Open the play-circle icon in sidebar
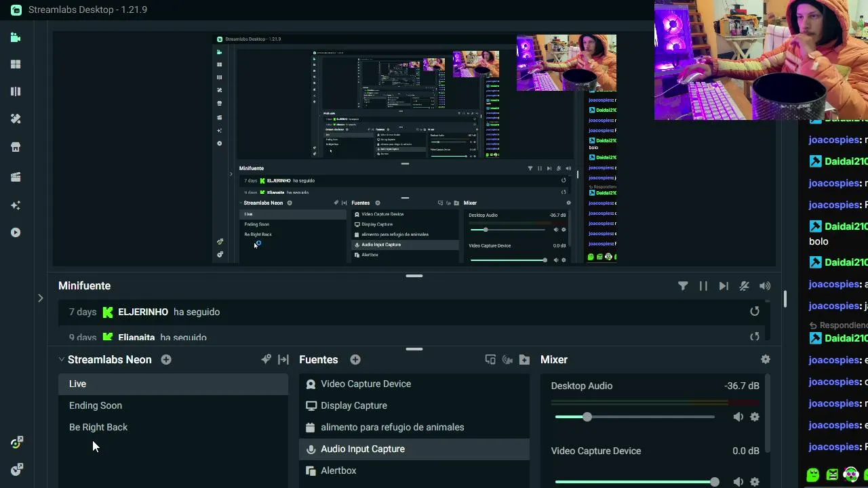 [x=16, y=232]
